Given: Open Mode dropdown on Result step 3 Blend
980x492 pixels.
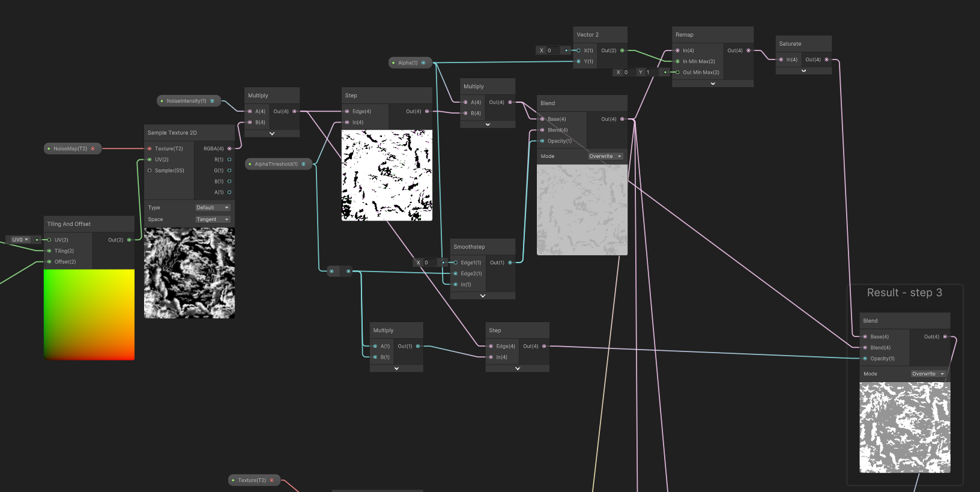Looking at the screenshot, I should [928, 374].
